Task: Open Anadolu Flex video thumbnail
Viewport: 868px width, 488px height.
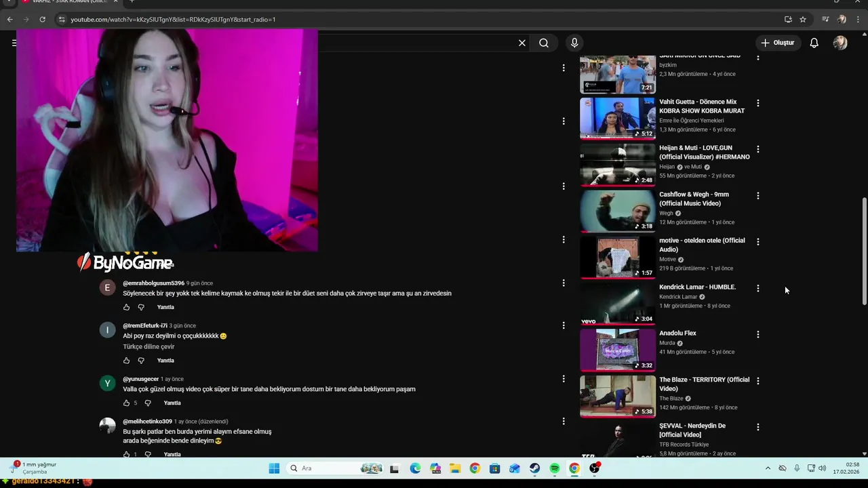Action: tap(618, 350)
